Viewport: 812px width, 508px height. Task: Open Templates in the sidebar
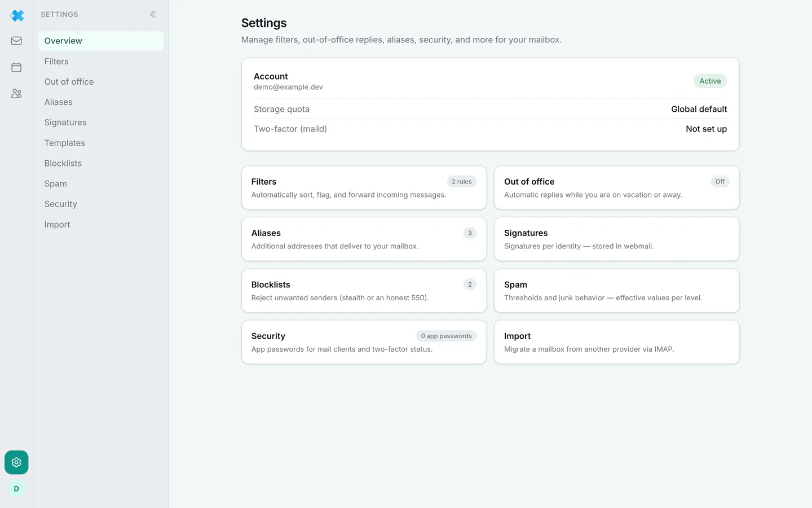click(x=101, y=143)
